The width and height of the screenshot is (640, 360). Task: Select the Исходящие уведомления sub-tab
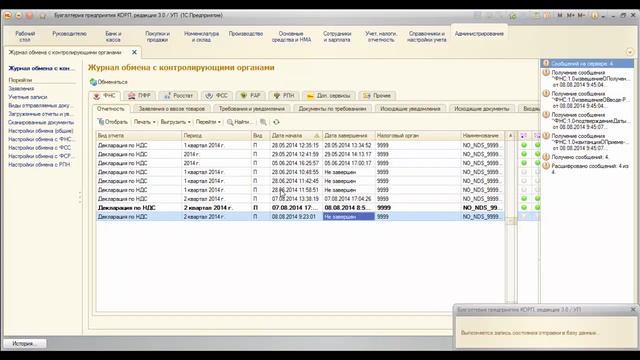coord(410,109)
